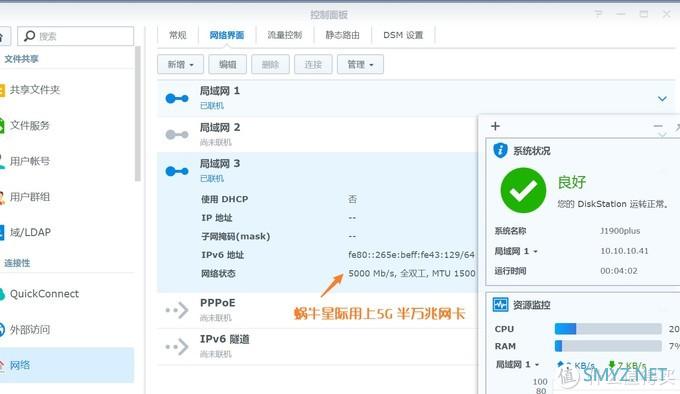This screenshot has width=680, height=394.
Task: Select 网络 in the sidebar
Action: coord(66,365)
